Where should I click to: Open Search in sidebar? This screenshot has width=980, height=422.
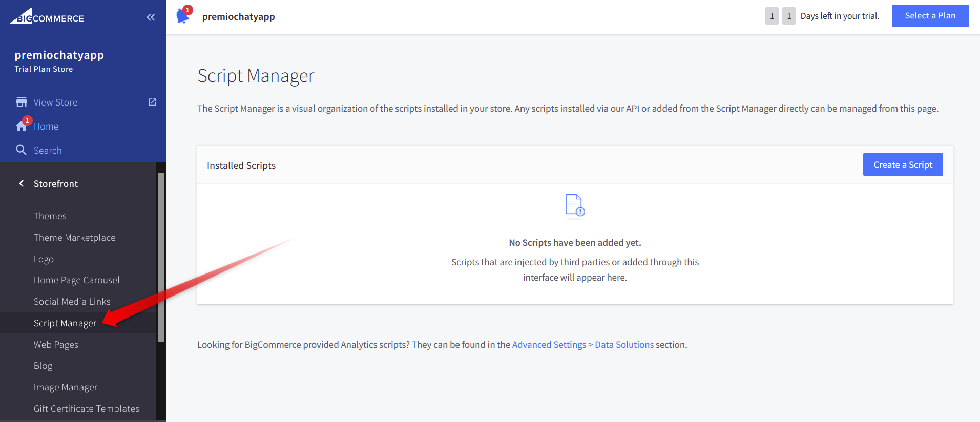coord(48,151)
